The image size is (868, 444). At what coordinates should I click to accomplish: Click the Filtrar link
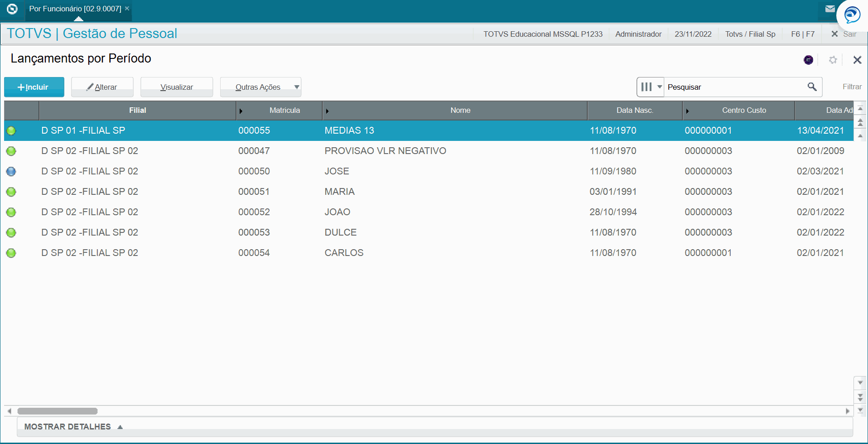[x=852, y=87]
